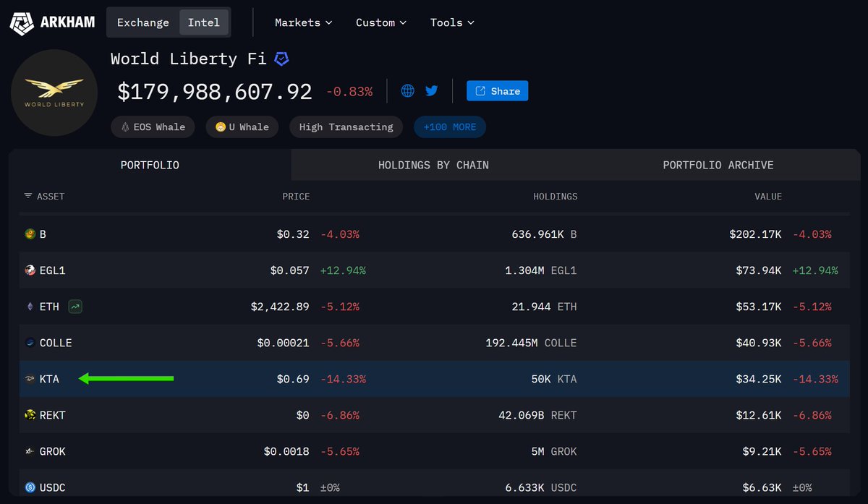Switch to Holdings By Chain tab
Screen dimensions: 868x504
(433, 165)
